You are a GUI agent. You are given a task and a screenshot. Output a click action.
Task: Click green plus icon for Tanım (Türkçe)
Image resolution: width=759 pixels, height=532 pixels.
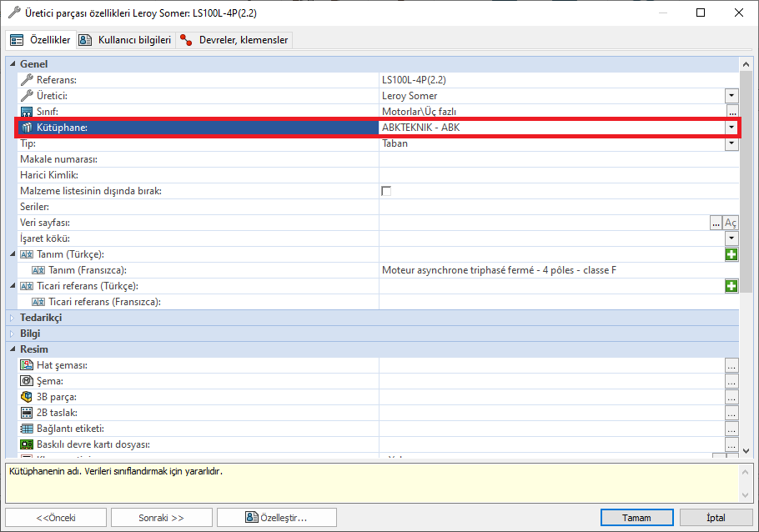tap(731, 254)
